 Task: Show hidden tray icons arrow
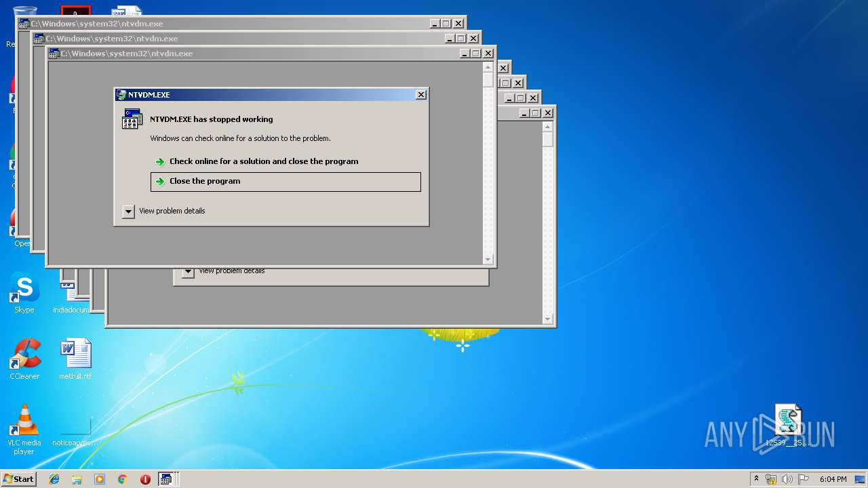756,479
